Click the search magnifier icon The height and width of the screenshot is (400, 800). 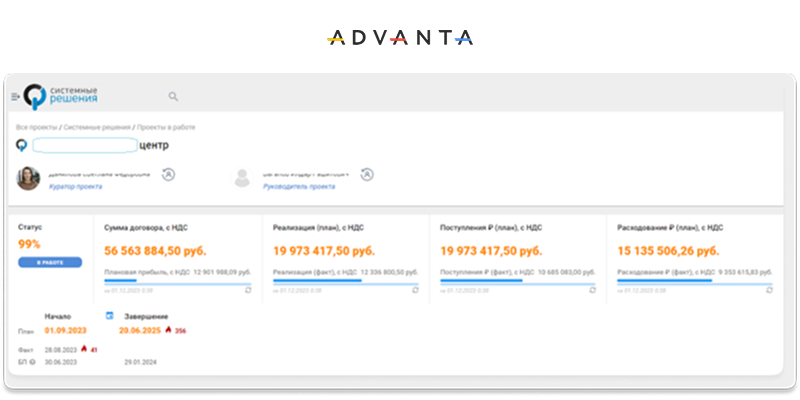pyautogui.click(x=173, y=97)
